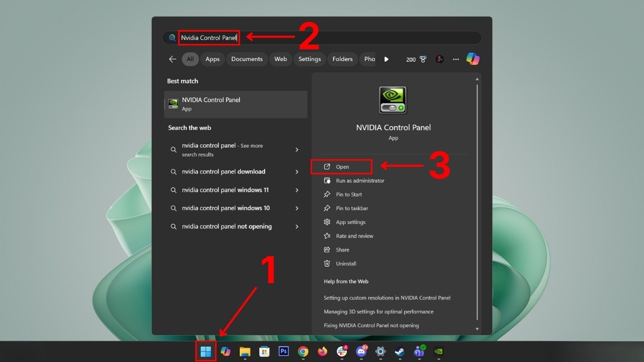
Task: Switch to the Documents filter tab
Action: click(x=247, y=59)
